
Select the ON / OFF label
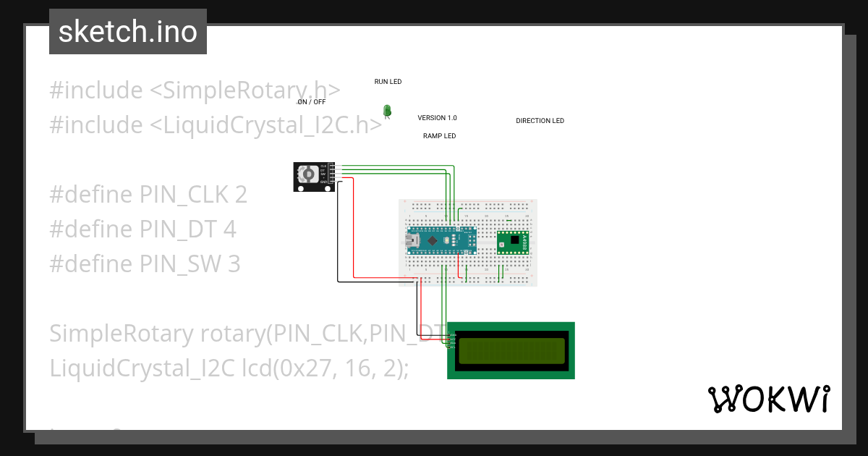click(312, 102)
